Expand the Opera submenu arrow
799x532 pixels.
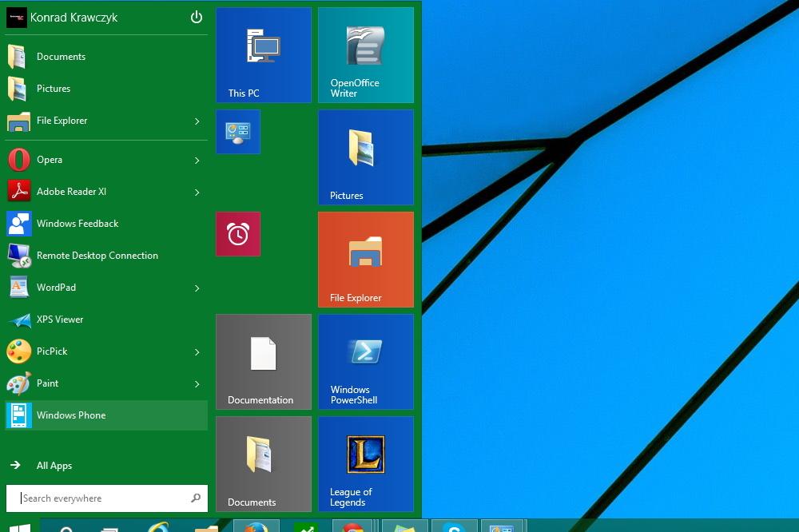[197, 160]
